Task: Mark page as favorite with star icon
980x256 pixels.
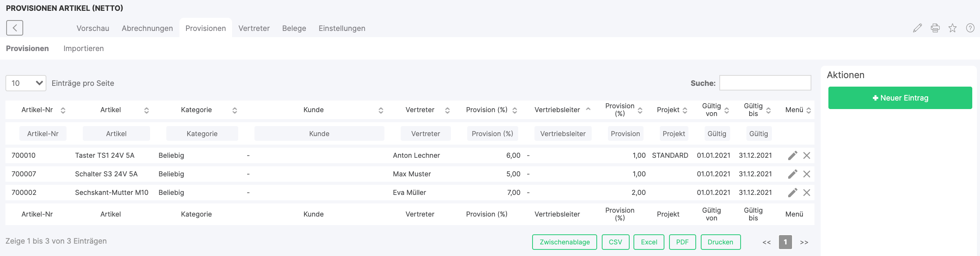Action: [x=952, y=28]
